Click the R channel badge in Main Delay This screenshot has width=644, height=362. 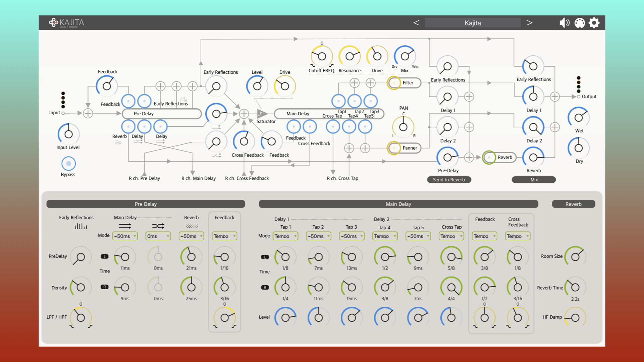click(x=265, y=288)
